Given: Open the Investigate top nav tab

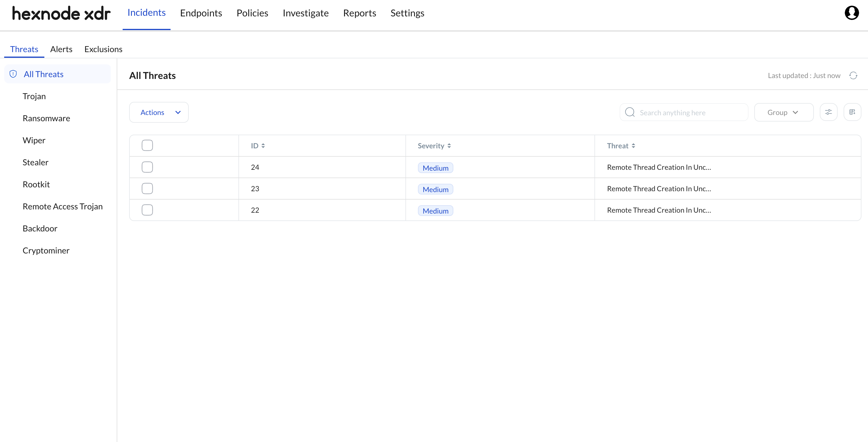Looking at the screenshot, I should [306, 13].
